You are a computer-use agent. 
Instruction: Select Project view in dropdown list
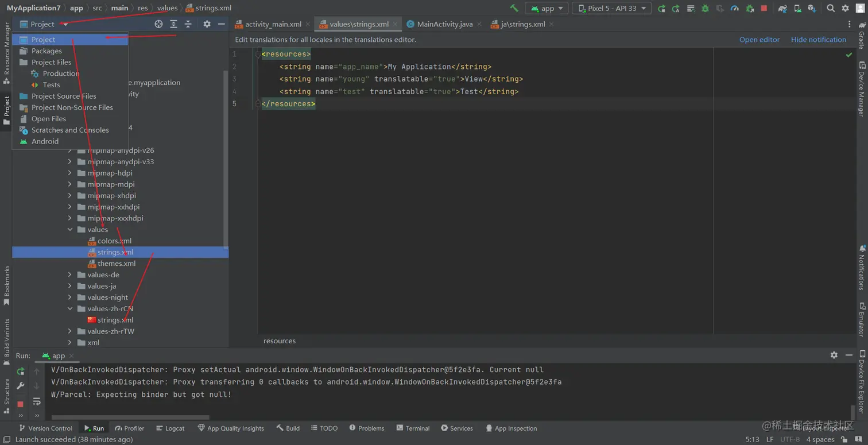[70, 40]
